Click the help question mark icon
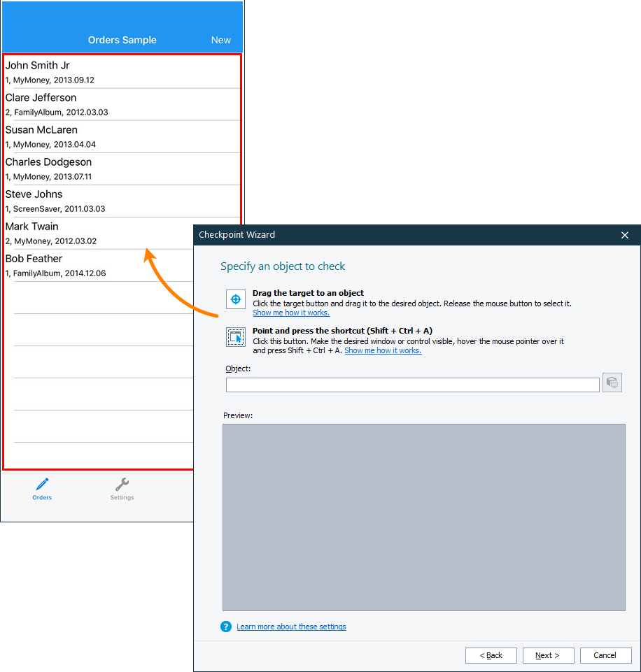 tap(225, 627)
